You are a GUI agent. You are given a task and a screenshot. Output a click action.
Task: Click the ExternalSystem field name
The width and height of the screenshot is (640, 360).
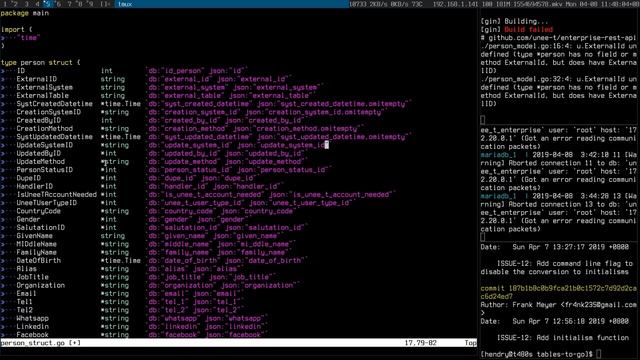(x=44, y=87)
